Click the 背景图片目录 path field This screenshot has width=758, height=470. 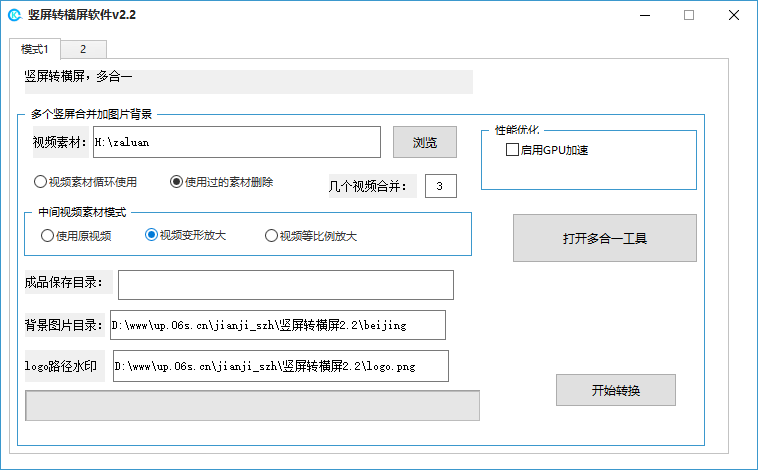pyautogui.click(x=278, y=325)
